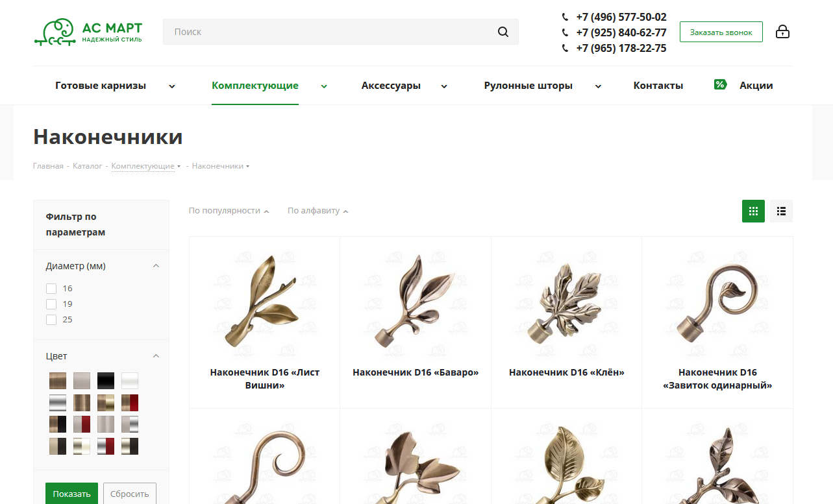
Task: Call +7 (965) 178-22-75 number link
Action: tap(621, 48)
